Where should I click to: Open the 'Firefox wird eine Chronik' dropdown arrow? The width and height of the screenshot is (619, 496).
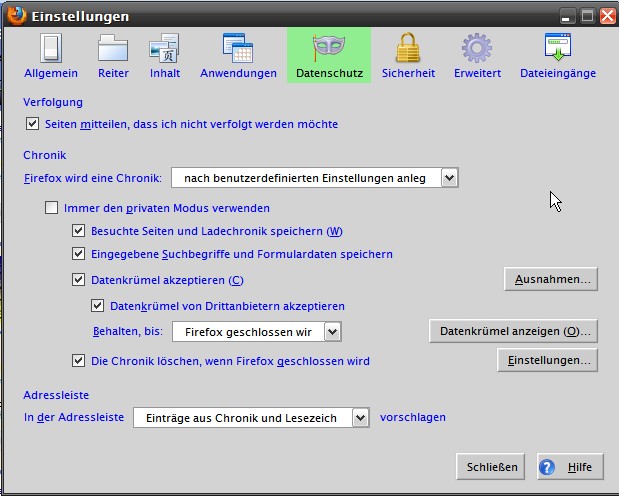coord(449,178)
